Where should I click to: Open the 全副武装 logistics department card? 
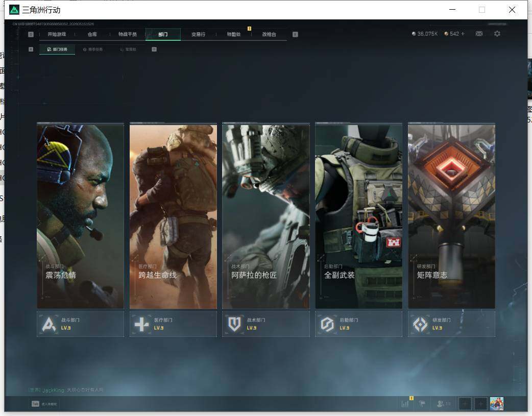pyautogui.click(x=358, y=216)
